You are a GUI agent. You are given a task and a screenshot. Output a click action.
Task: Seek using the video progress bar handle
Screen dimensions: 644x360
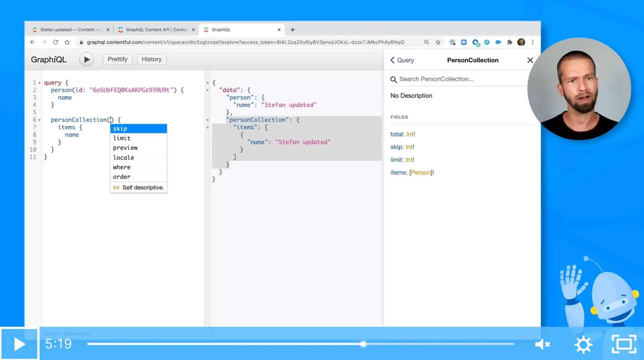pyautogui.click(x=363, y=344)
